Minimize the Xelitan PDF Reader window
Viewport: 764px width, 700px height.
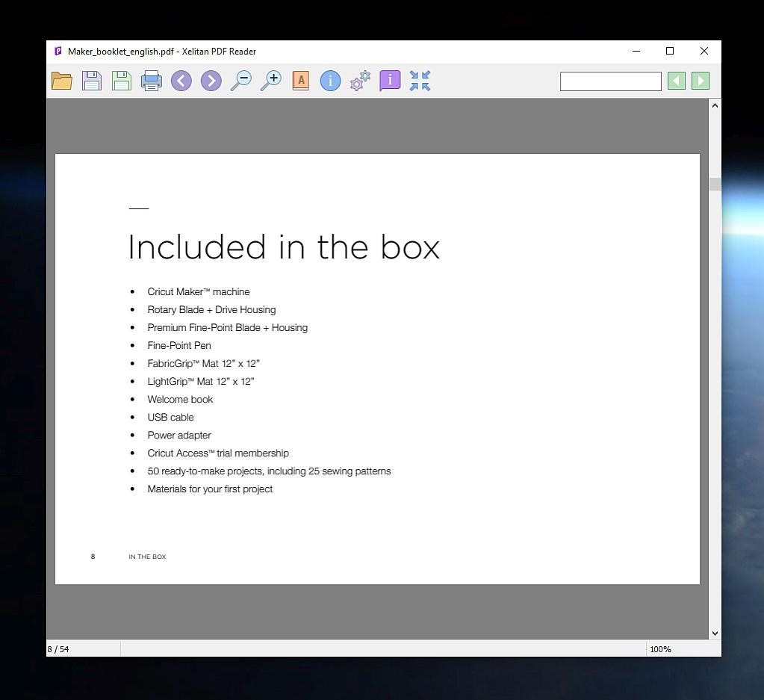[636, 52]
